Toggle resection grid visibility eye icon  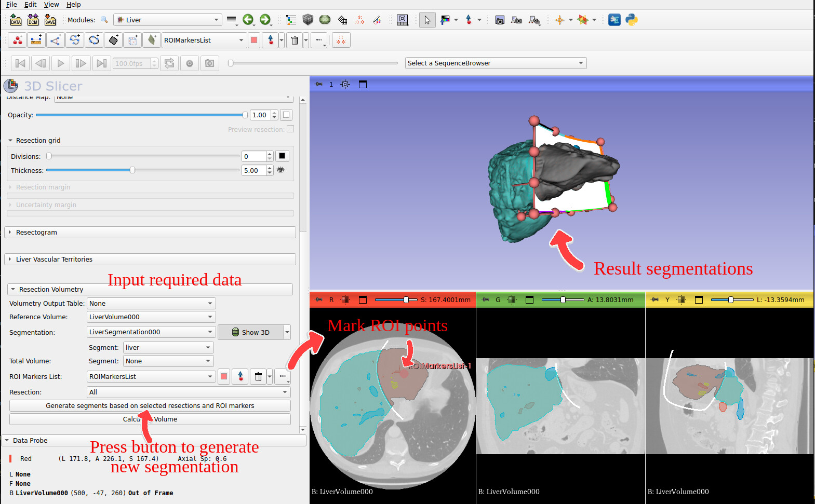point(280,170)
